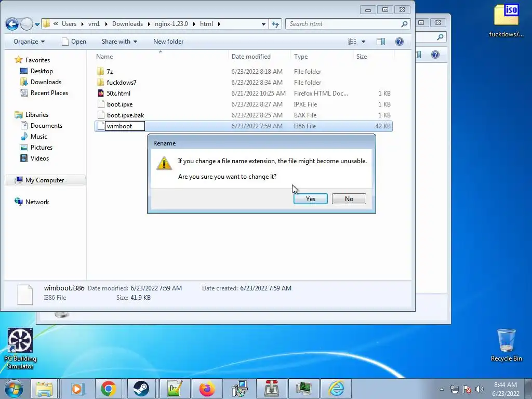Click New folder in the toolbar
The height and width of the screenshot is (399, 532).
coord(168,42)
